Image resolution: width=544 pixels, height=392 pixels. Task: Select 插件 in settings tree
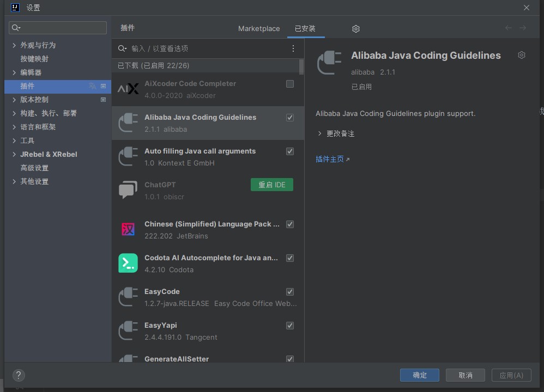(58, 86)
